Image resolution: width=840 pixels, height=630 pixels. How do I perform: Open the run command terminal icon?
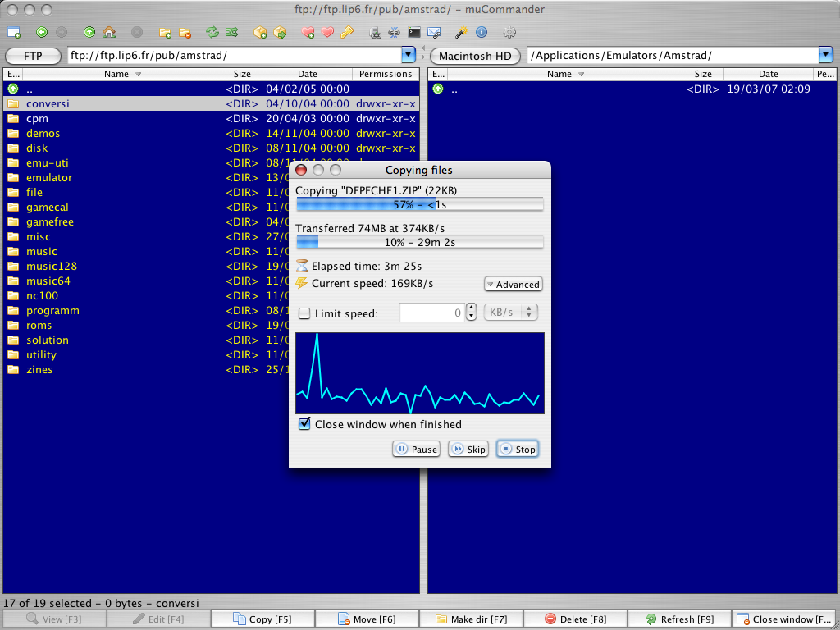tap(414, 33)
